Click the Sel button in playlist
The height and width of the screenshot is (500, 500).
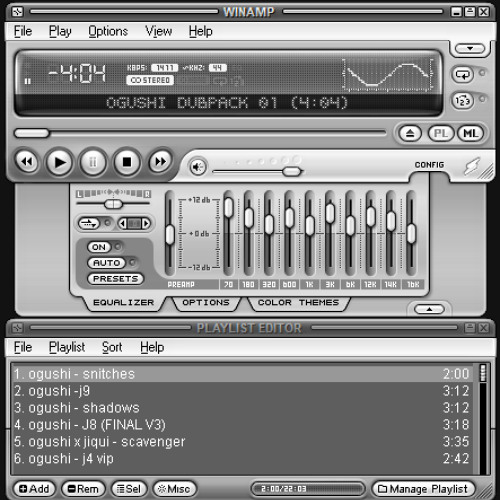click(129, 489)
